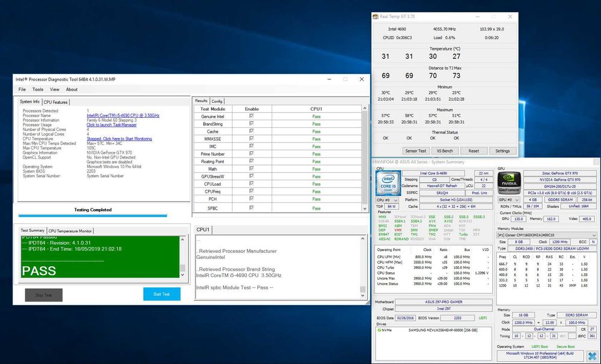
Task: Open the About menu
Action: click(x=72, y=89)
